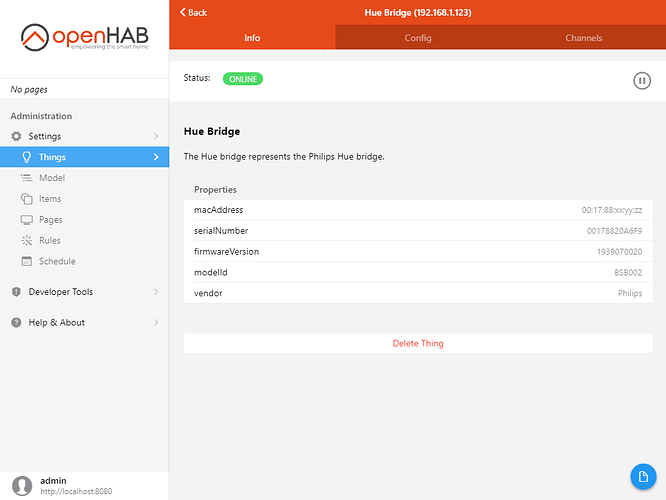Click the Schedule calendar icon
The height and width of the screenshot is (500, 666).
[27, 262]
